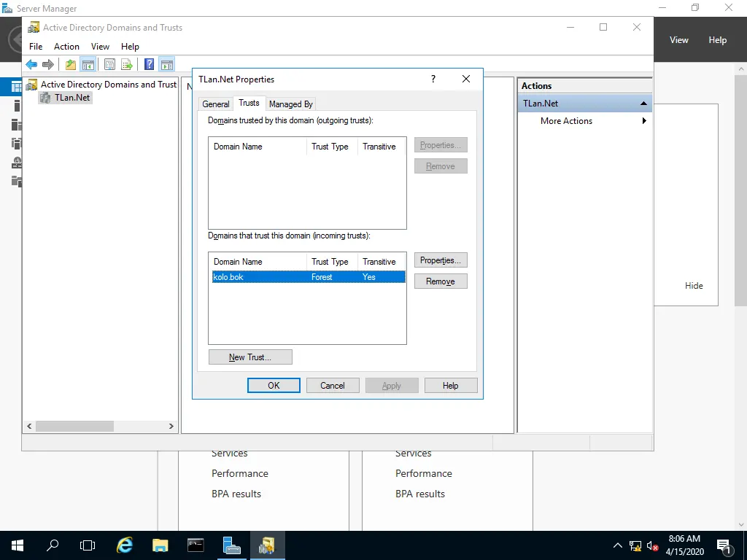Click the TLan.Net domain icon in the tree
The width and height of the screenshot is (747, 560).
point(45,98)
